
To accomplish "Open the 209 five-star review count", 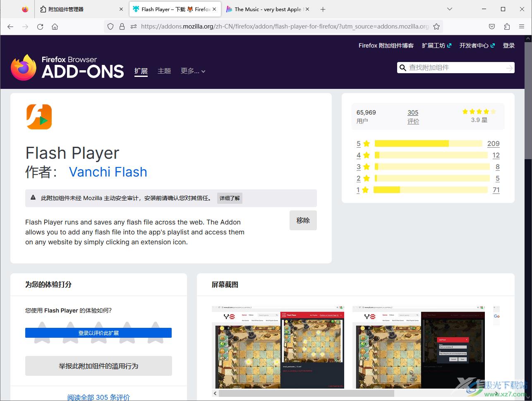I will (x=494, y=143).
